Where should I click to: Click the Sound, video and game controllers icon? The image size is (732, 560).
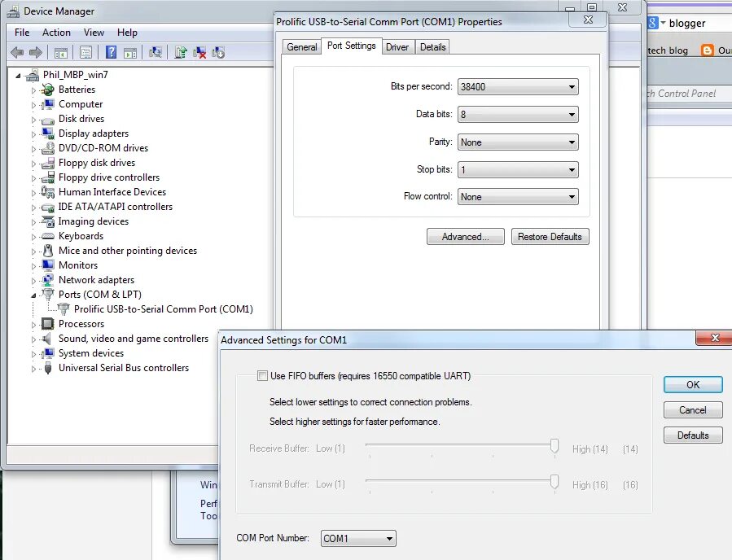(46, 339)
